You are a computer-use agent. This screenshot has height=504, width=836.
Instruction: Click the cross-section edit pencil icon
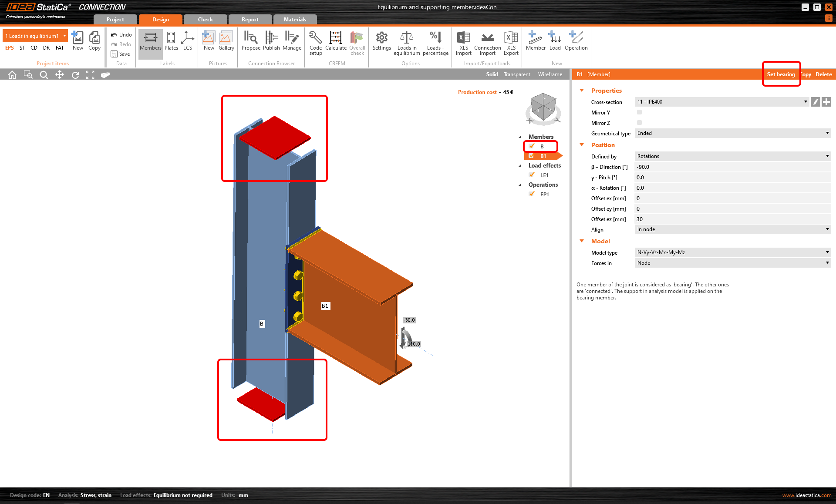[x=816, y=102]
